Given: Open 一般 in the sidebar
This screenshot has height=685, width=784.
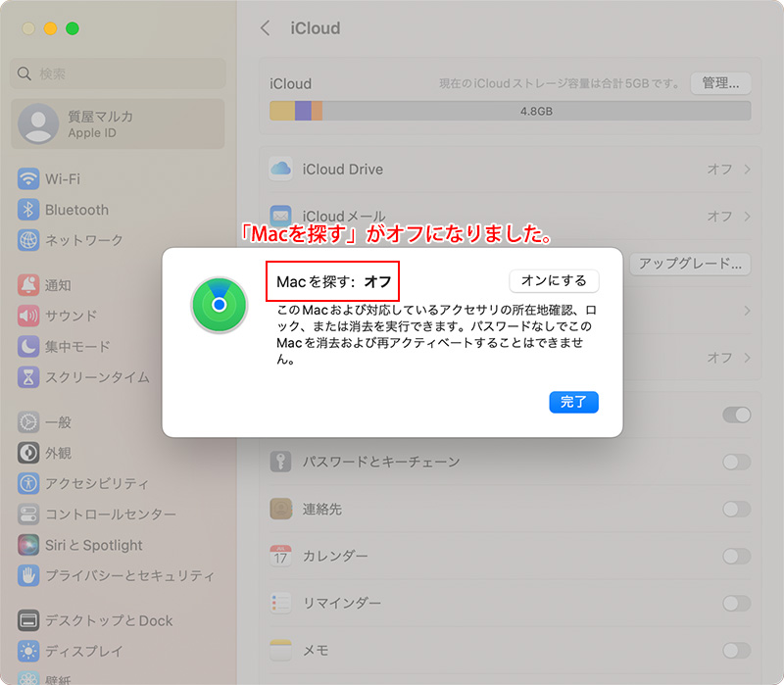Looking at the screenshot, I should coord(58,422).
